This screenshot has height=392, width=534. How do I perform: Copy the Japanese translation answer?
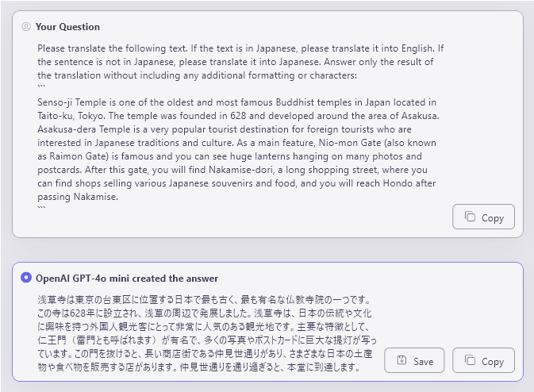pyautogui.click(x=483, y=361)
